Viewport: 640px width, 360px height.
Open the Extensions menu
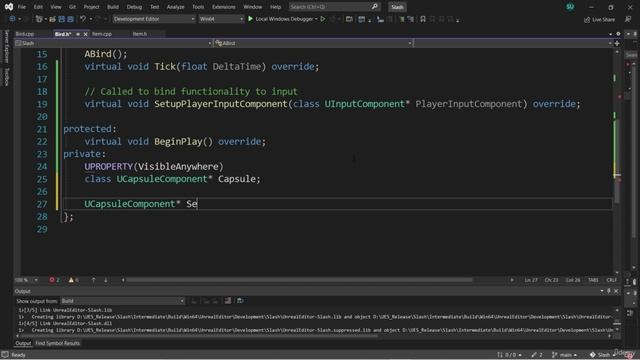point(224,7)
